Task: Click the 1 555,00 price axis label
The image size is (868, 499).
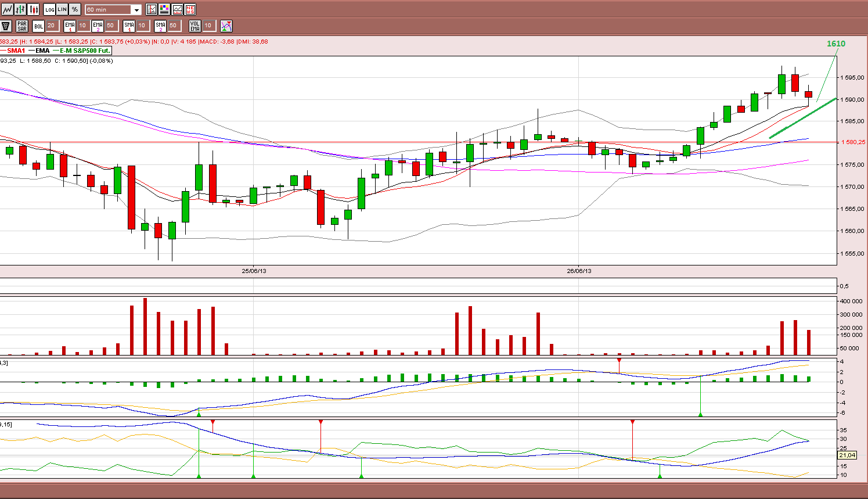Action: coord(853,253)
